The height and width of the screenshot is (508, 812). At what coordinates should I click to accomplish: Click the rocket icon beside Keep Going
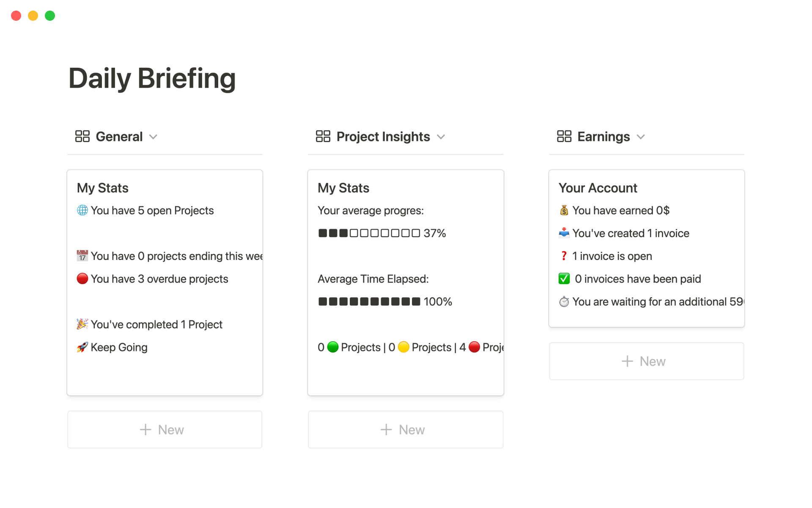82,347
